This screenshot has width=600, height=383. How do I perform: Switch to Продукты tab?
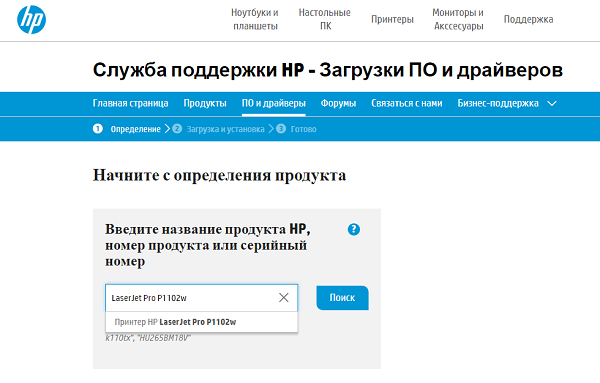pos(205,103)
